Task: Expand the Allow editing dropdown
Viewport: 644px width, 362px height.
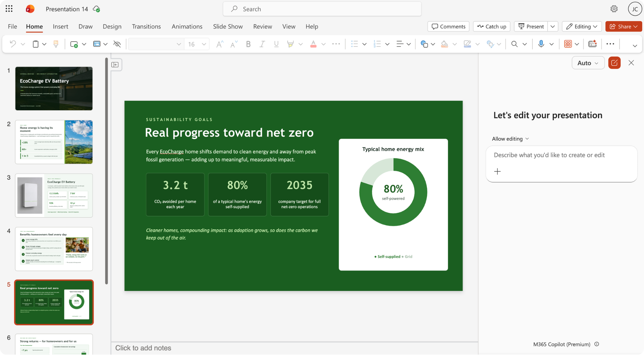Action: tap(510, 139)
